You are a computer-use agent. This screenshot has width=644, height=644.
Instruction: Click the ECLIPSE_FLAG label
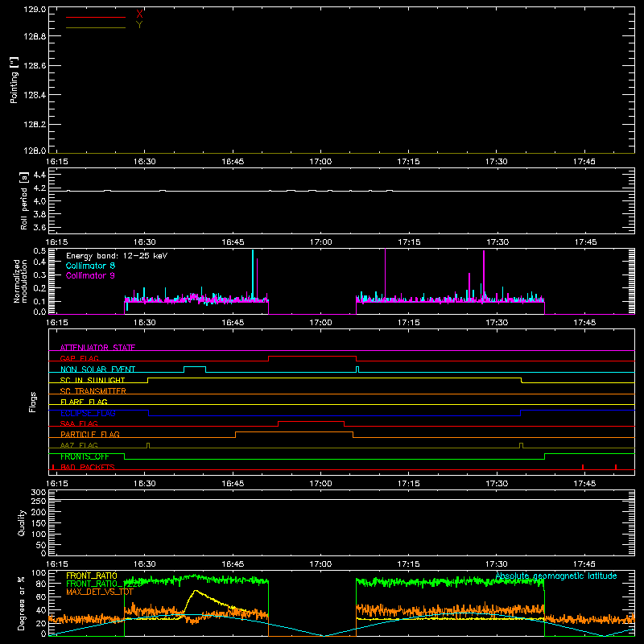coord(88,413)
